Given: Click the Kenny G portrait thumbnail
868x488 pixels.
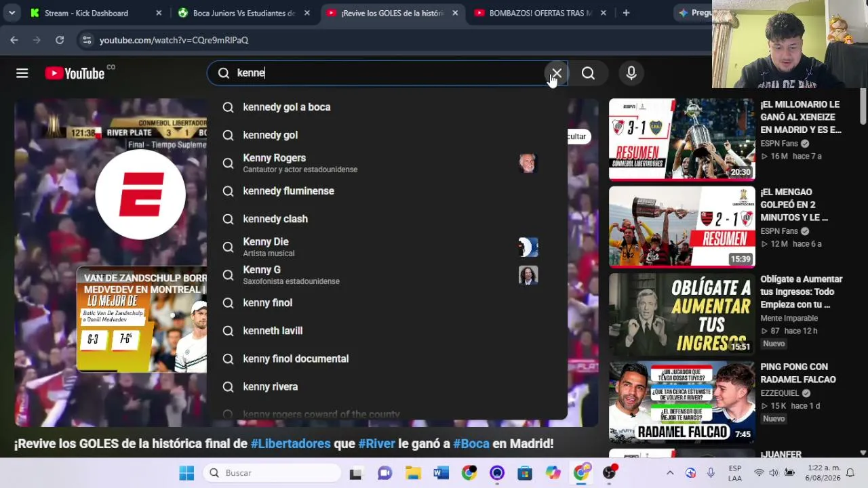Looking at the screenshot, I should 528,275.
